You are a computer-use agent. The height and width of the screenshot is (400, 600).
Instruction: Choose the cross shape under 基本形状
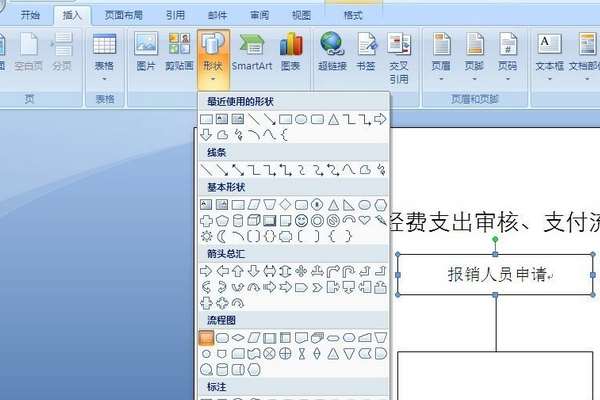point(206,220)
